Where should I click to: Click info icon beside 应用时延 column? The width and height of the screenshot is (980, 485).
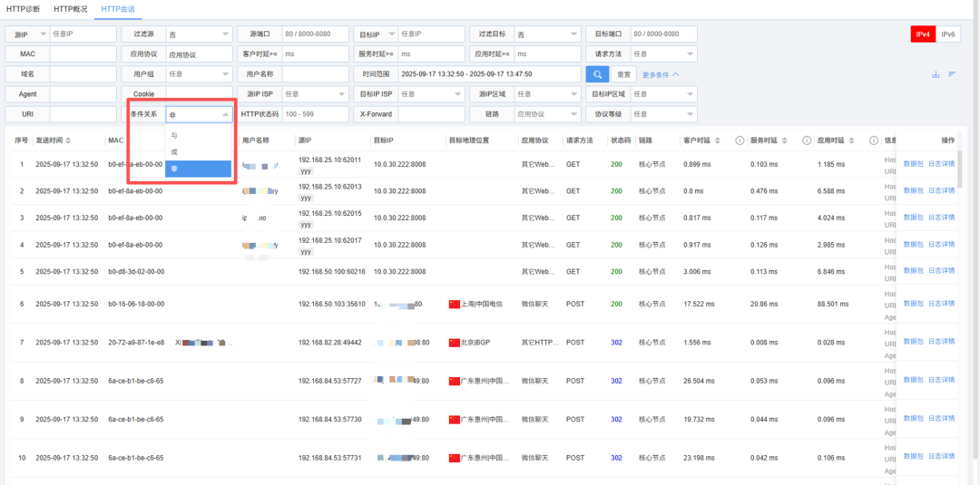click(873, 141)
